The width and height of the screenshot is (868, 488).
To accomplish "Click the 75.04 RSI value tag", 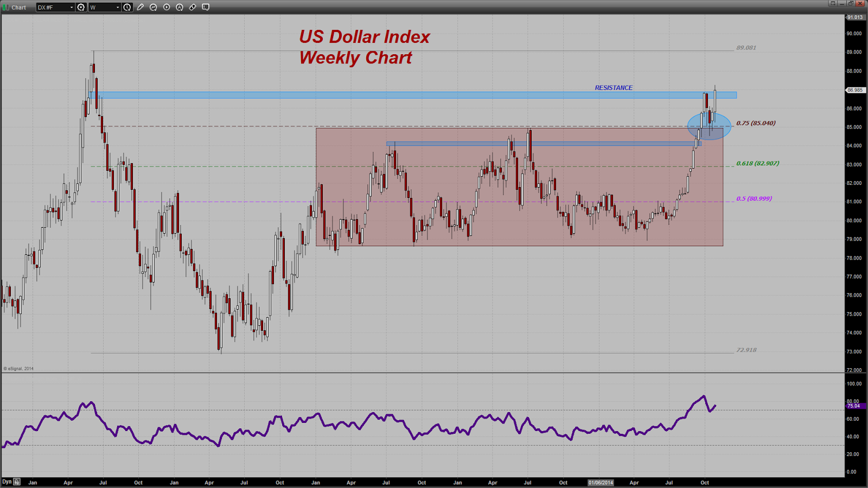I will 856,406.
